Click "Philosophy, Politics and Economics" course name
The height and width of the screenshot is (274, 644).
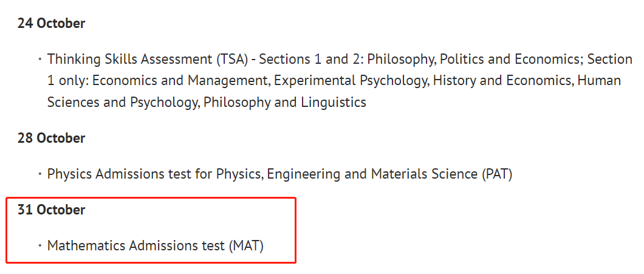[x=474, y=60]
